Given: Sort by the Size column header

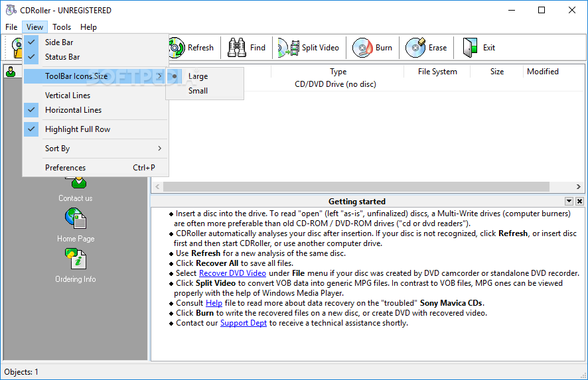Looking at the screenshot, I should tap(497, 72).
